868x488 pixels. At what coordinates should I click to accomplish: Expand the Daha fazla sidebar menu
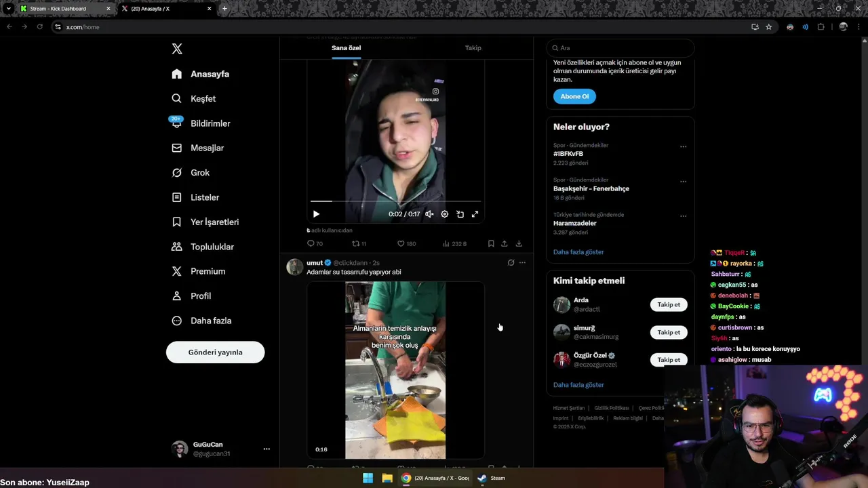201,321
